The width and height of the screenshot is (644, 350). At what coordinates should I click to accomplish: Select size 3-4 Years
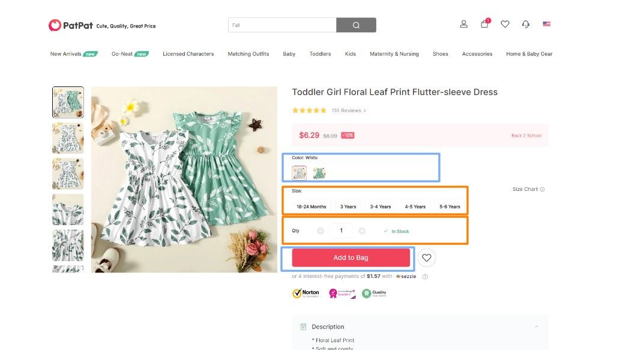point(381,207)
